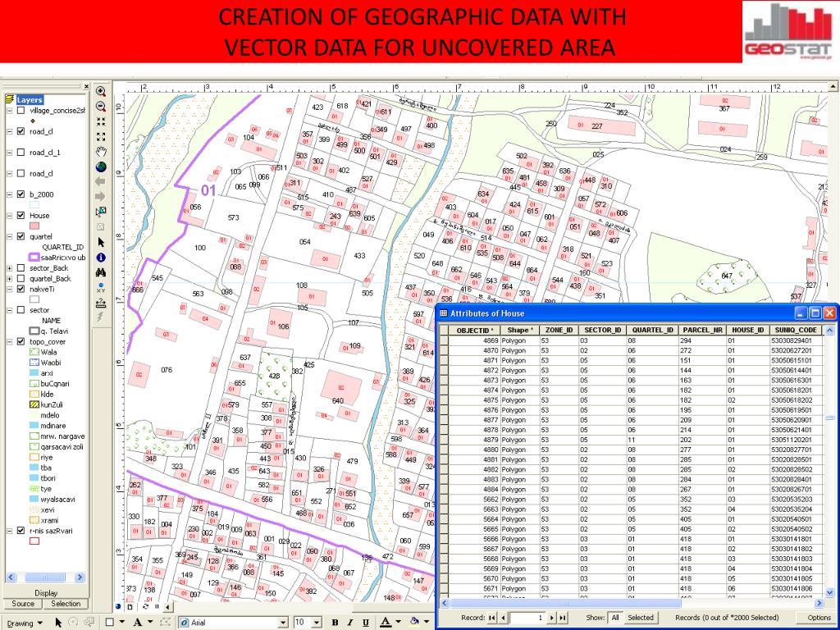
Task: Close the table of contents panel
Action: pyautogui.click(x=86, y=86)
